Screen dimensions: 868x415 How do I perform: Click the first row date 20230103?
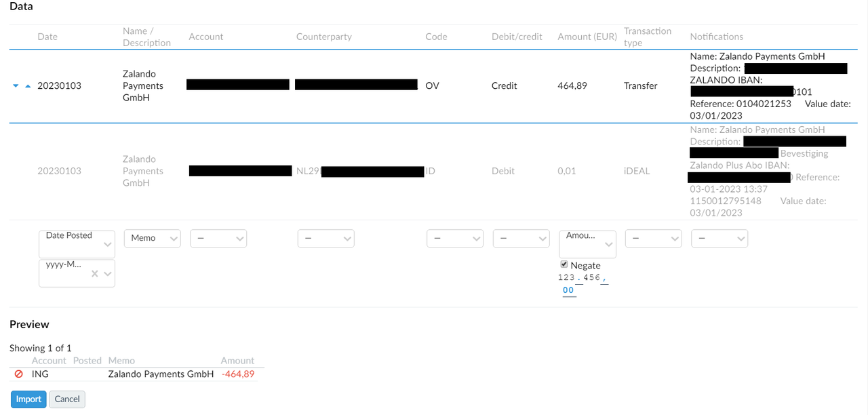[59, 86]
